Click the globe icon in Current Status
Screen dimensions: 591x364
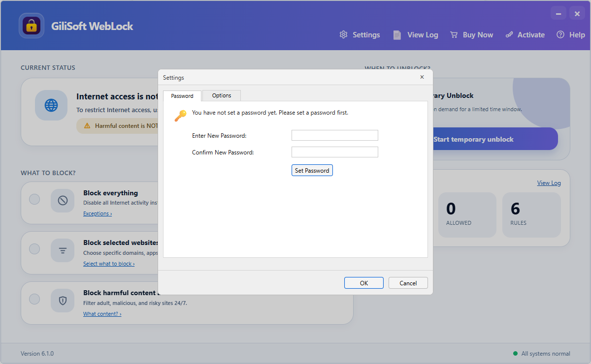51,105
